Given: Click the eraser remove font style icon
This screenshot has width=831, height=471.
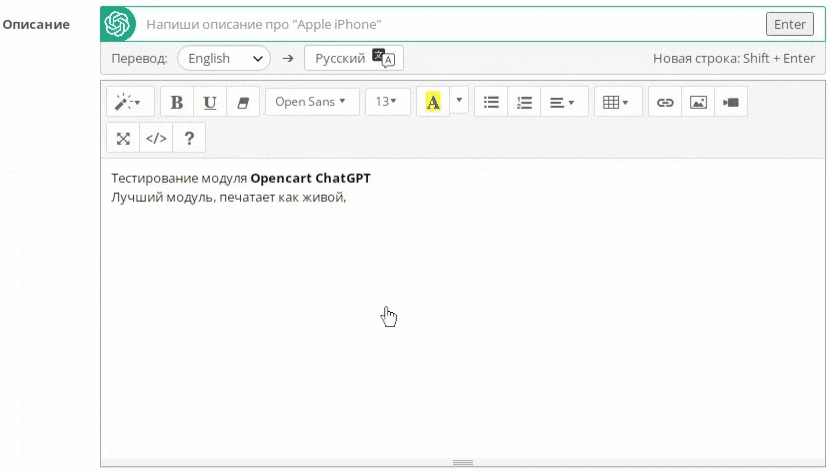Looking at the screenshot, I should coord(242,102).
